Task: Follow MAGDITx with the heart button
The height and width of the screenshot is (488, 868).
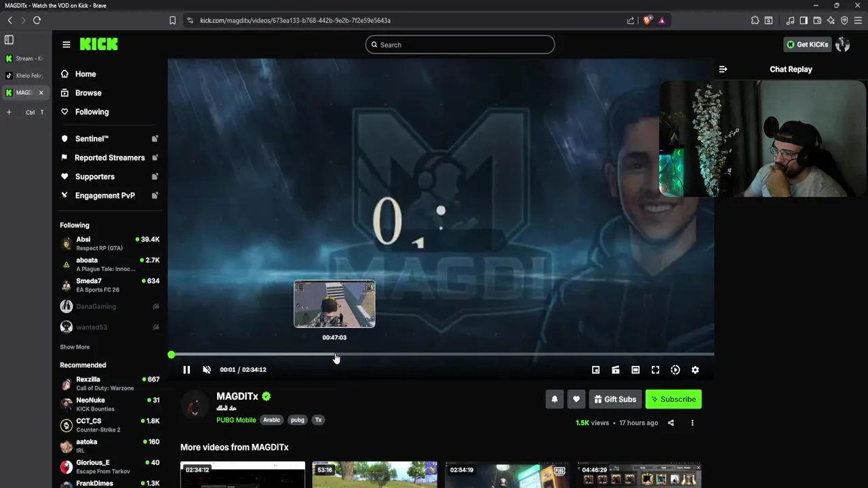Action: tap(576, 399)
